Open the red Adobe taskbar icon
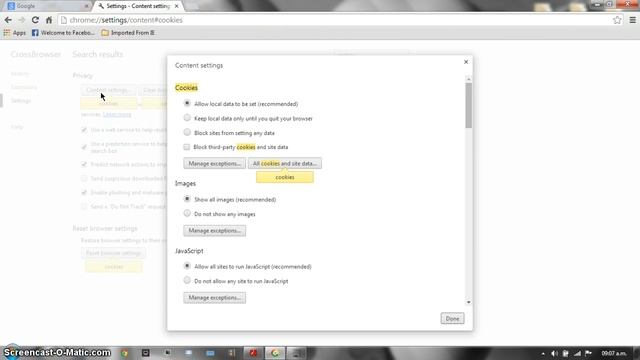640x360 pixels. (253, 353)
